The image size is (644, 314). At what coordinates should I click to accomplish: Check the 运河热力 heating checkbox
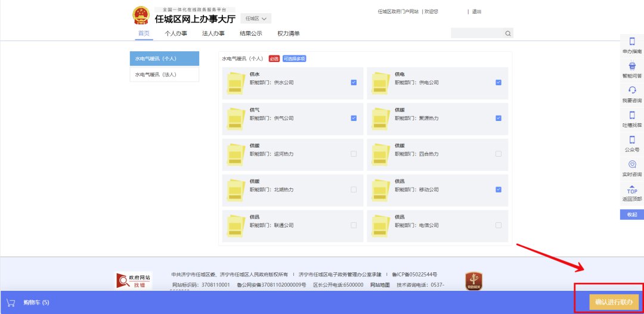coord(354,154)
